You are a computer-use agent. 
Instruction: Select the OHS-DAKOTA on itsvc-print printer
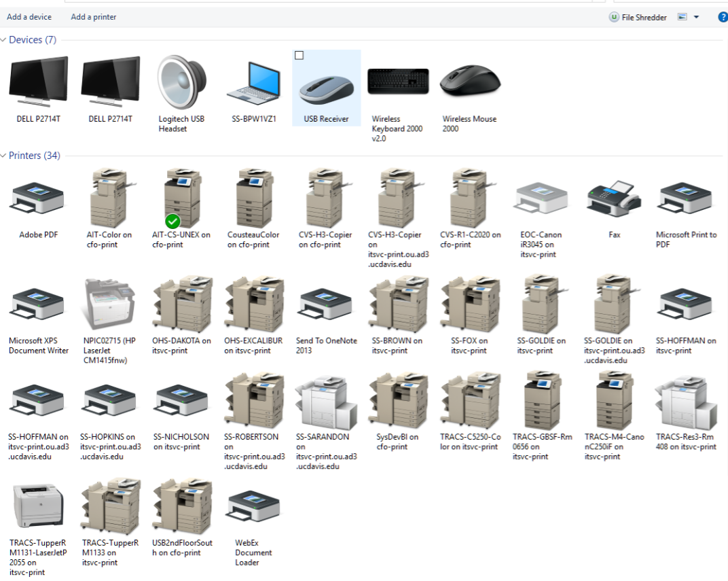(181, 316)
